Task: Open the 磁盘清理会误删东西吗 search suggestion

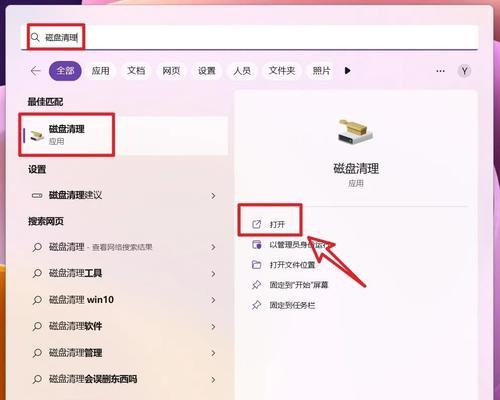Action: coord(124,379)
